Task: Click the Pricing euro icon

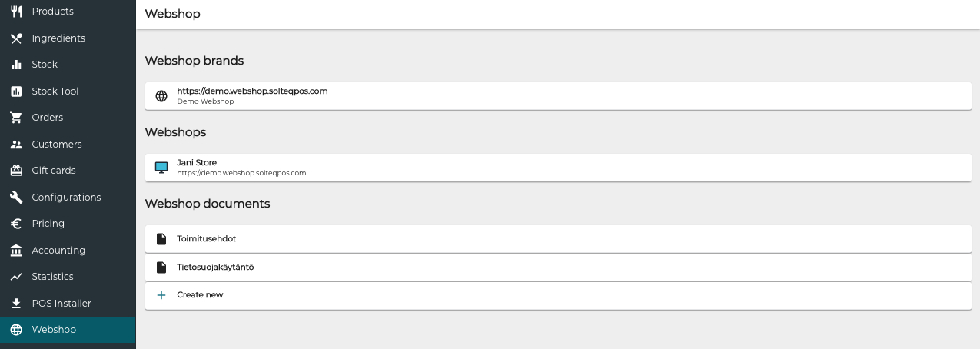Action: pyautogui.click(x=16, y=224)
